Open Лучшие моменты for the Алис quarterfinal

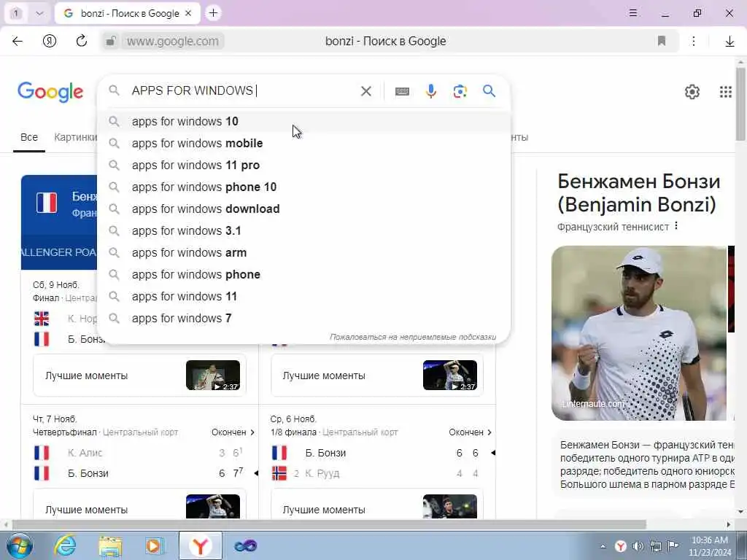tap(139, 504)
